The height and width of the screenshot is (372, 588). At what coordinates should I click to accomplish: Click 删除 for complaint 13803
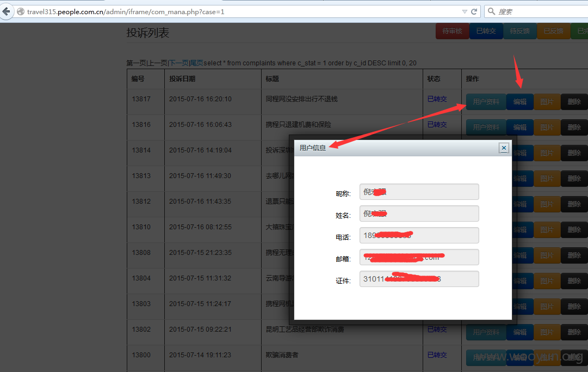click(574, 306)
